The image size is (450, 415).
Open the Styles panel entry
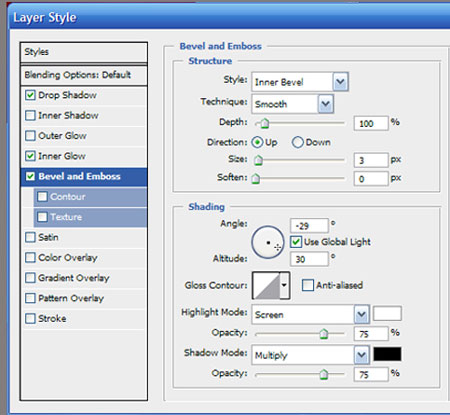click(84, 52)
